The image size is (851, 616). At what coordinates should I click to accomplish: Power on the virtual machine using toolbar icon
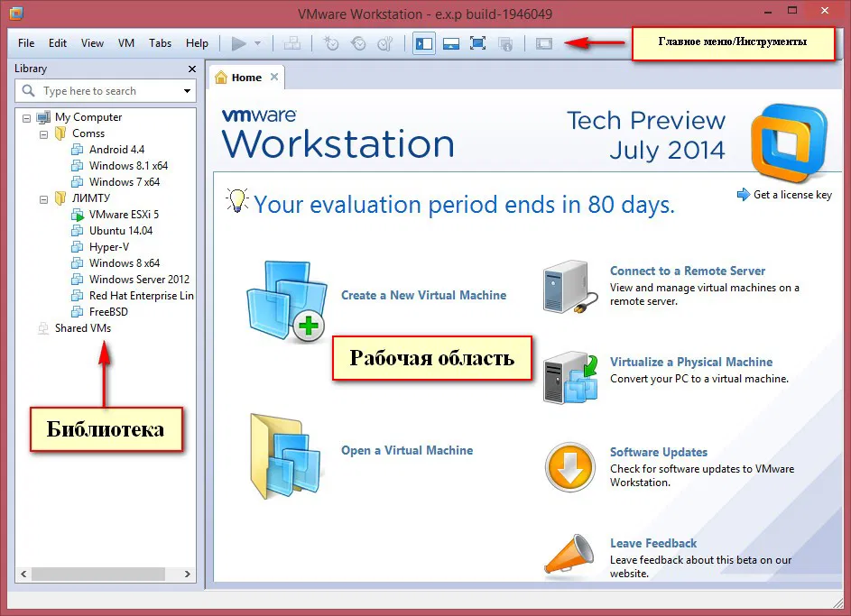[x=239, y=42]
